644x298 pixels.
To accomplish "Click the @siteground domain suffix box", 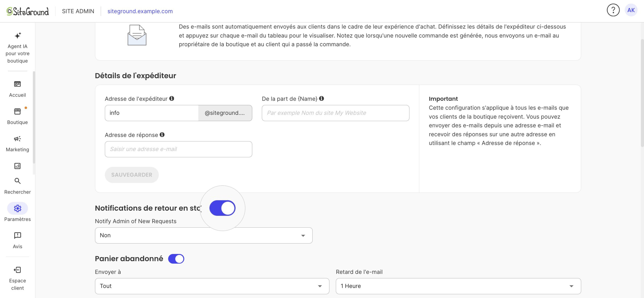I will (x=225, y=113).
